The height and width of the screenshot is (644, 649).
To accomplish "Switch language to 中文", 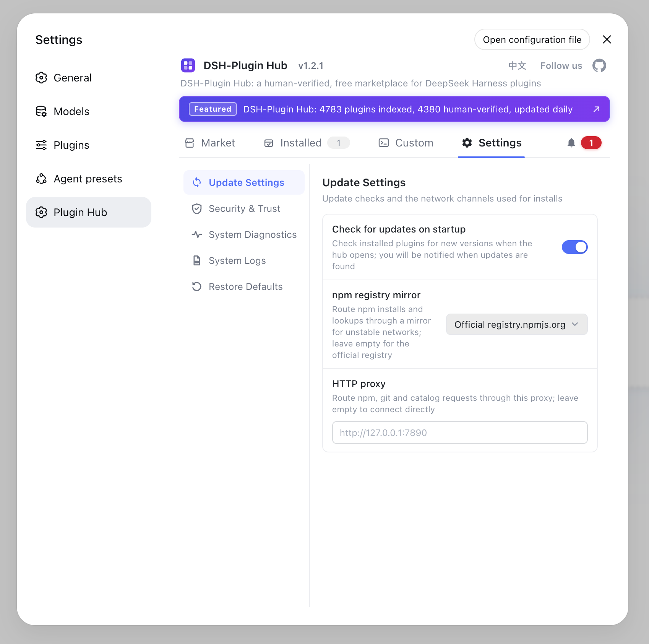I will [517, 66].
